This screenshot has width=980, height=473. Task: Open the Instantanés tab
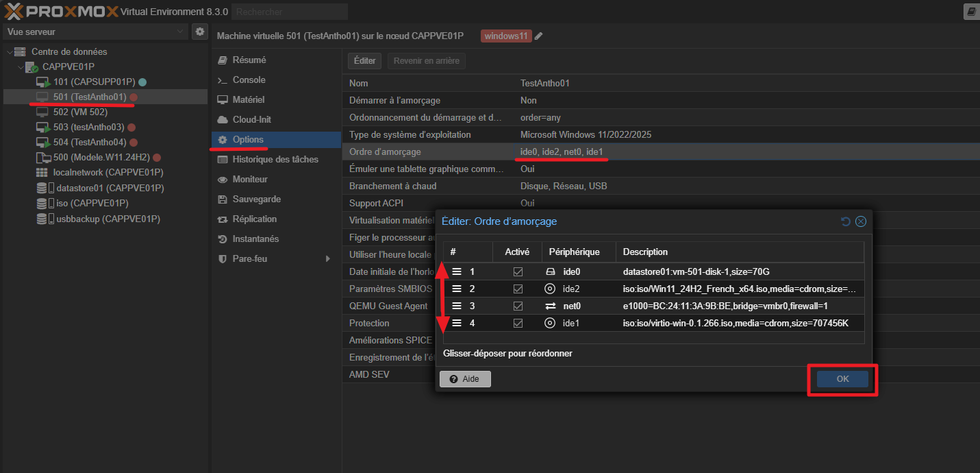[276, 239]
